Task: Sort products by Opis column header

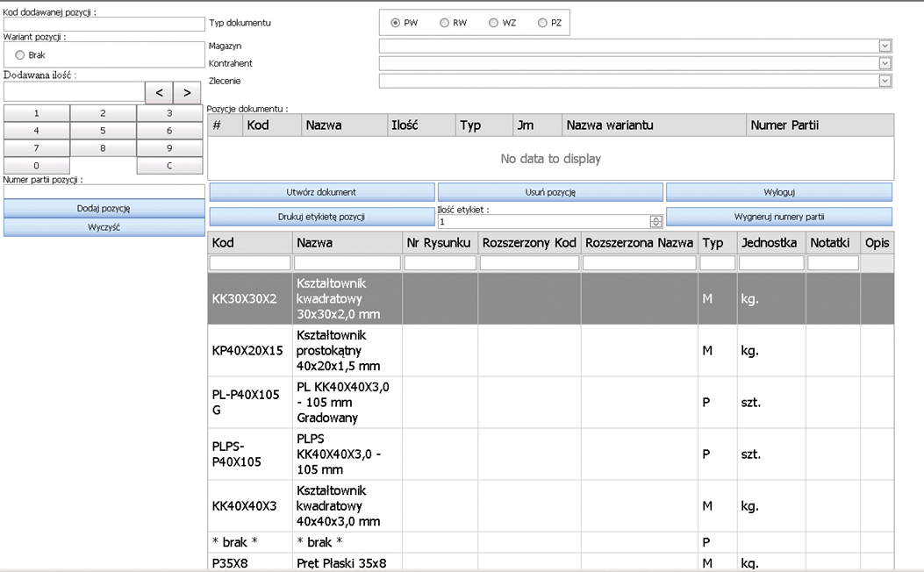Action: pos(877,243)
